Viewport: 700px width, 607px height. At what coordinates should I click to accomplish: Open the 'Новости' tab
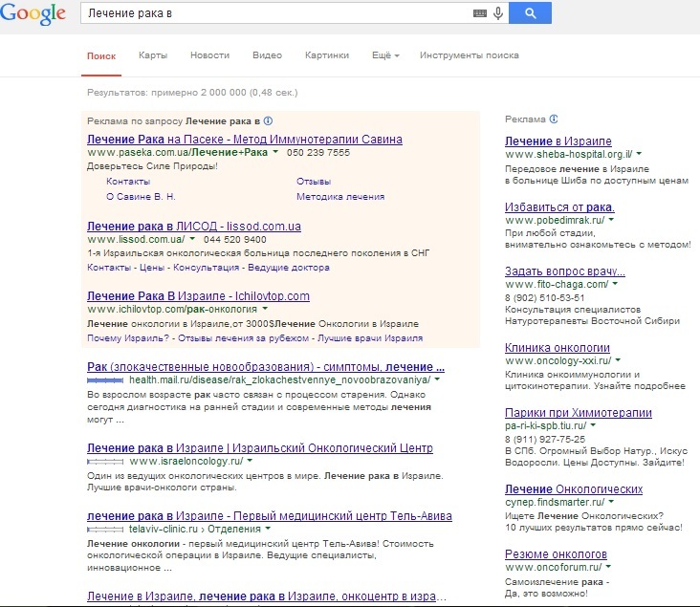209,55
